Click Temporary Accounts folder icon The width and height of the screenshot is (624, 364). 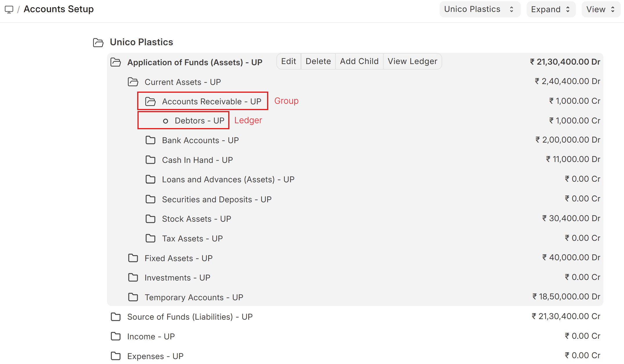coord(133,297)
